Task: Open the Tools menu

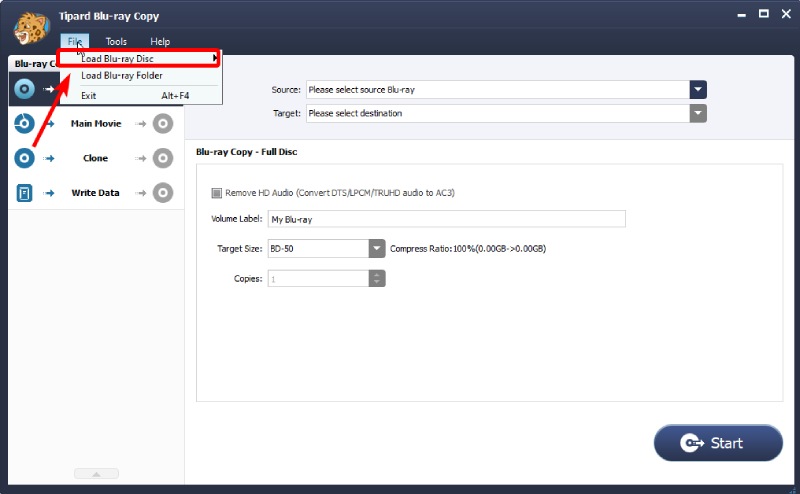Action: (x=116, y=41)
